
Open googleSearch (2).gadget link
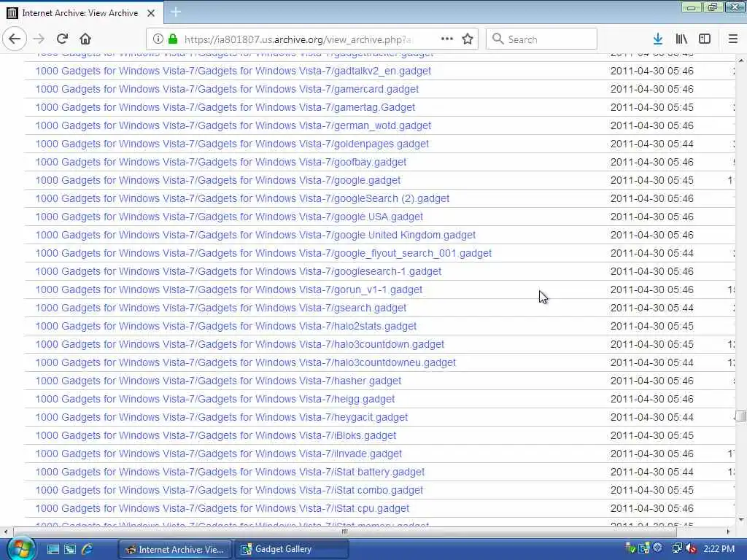coord(242,198)
